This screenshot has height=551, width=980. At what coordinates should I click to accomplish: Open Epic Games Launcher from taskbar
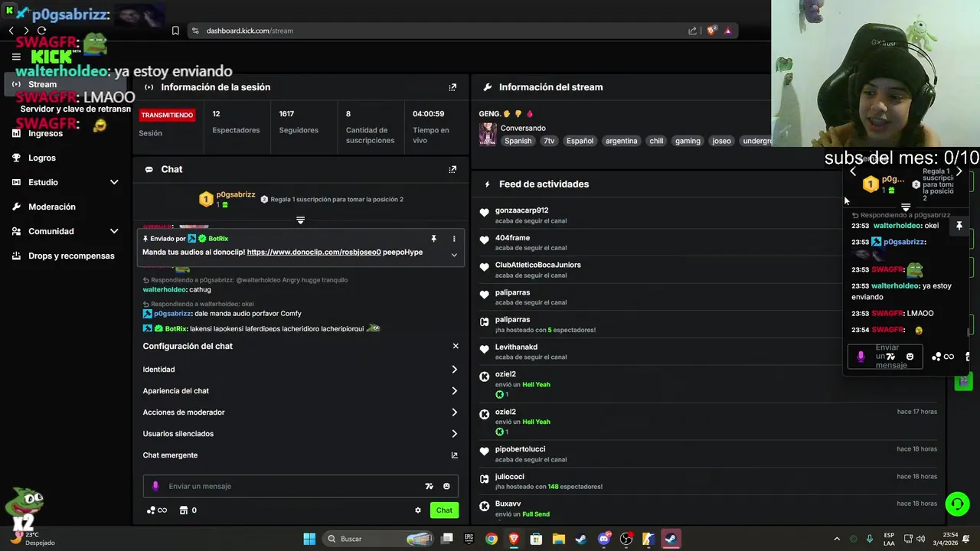469,539
